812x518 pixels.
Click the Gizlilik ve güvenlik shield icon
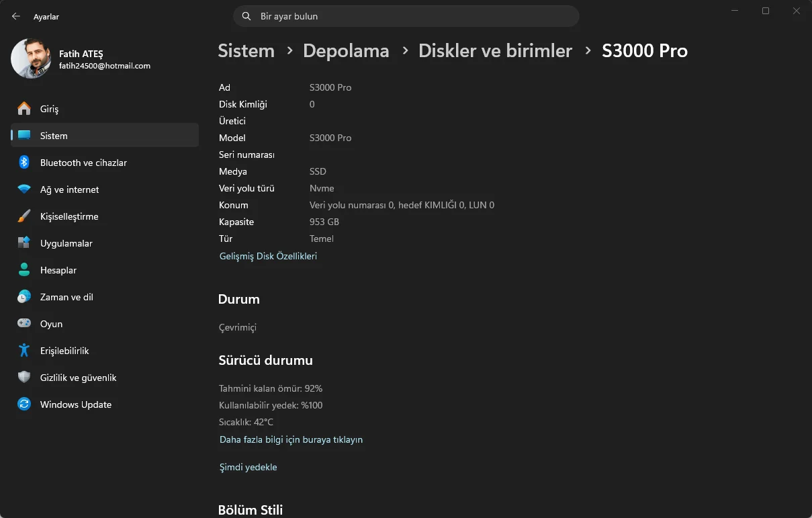click(x=24, y=378)
